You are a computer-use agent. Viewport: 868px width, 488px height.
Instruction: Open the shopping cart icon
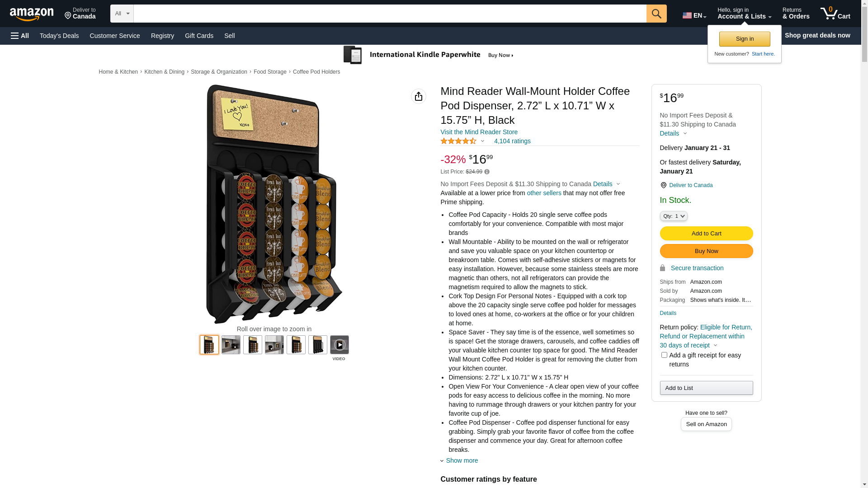835,14
